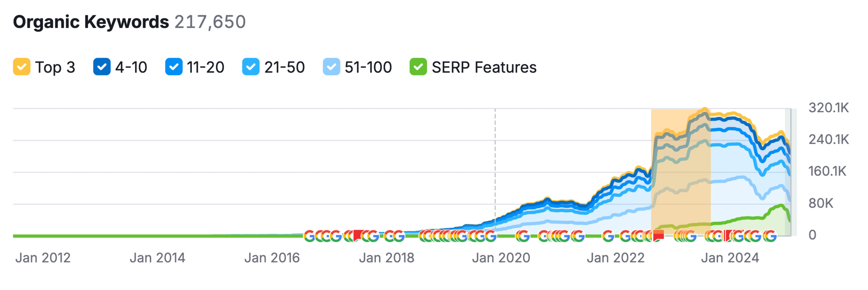Uncheck the Top 3 series checkbox

pos(22,67)
